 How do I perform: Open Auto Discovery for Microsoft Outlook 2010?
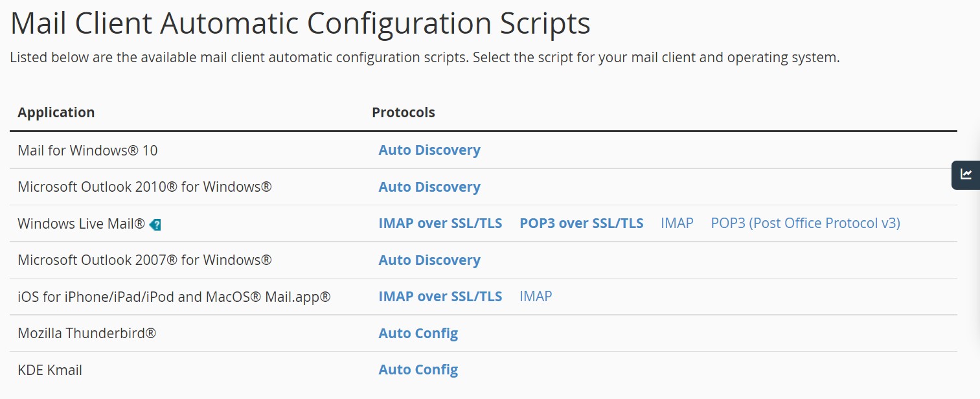pyautogui.click(x=429, y=187)
